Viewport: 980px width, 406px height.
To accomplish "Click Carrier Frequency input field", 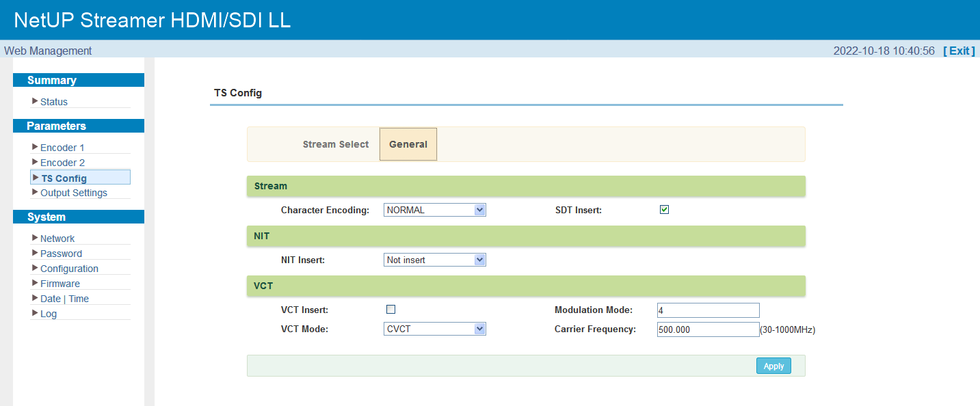I will tap(708, 329).
